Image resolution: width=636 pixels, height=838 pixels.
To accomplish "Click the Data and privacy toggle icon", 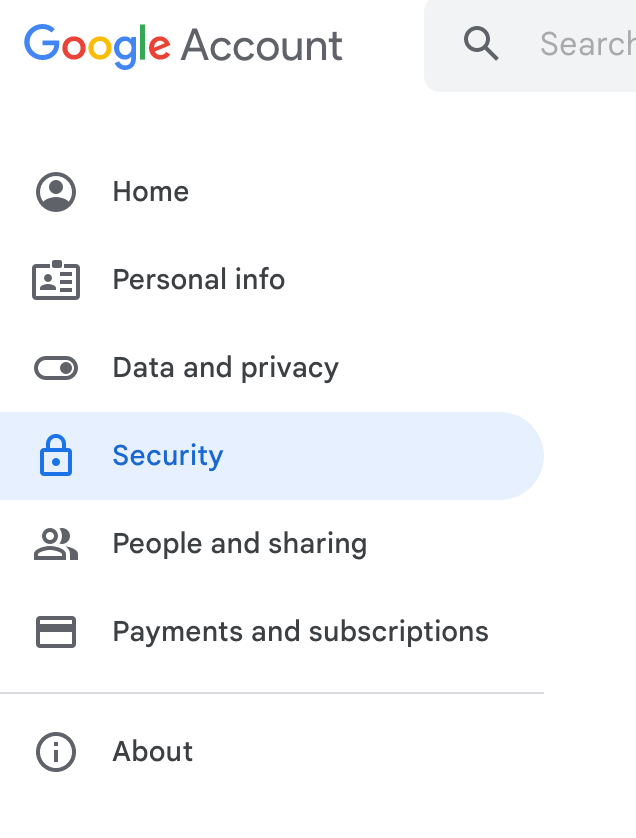I will tap(56, 368).
